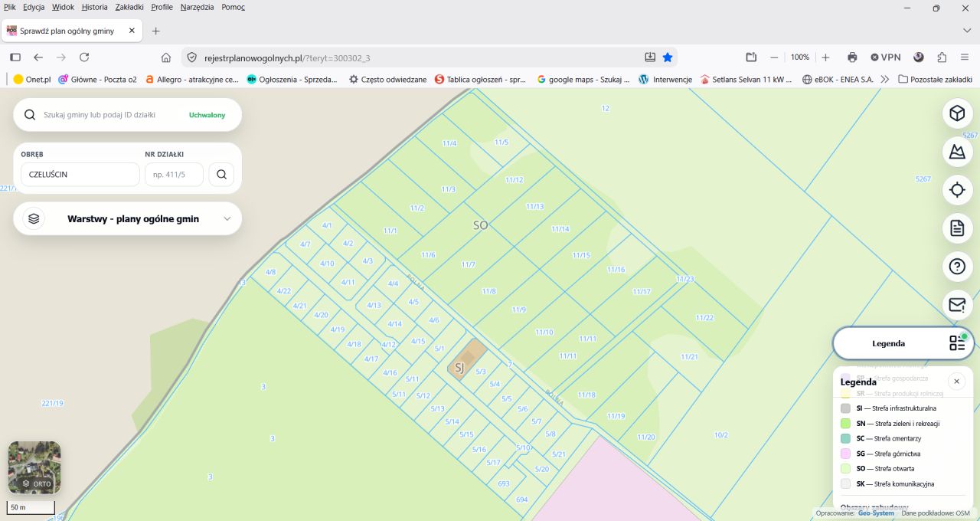Image resolution: width=980 pixels, height=521 pixels.
Task: Open the Zakładki menu
Action: [x=129, y=7]
